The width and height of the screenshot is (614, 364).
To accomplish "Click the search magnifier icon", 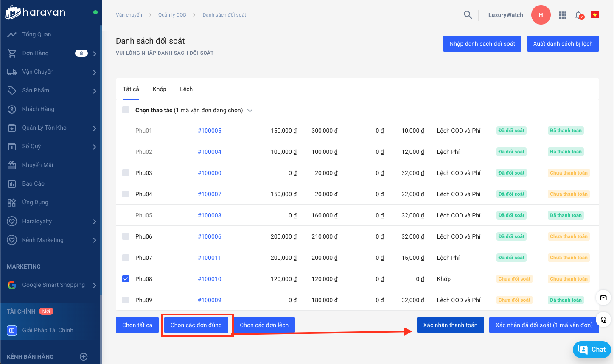I will point(468,15).
